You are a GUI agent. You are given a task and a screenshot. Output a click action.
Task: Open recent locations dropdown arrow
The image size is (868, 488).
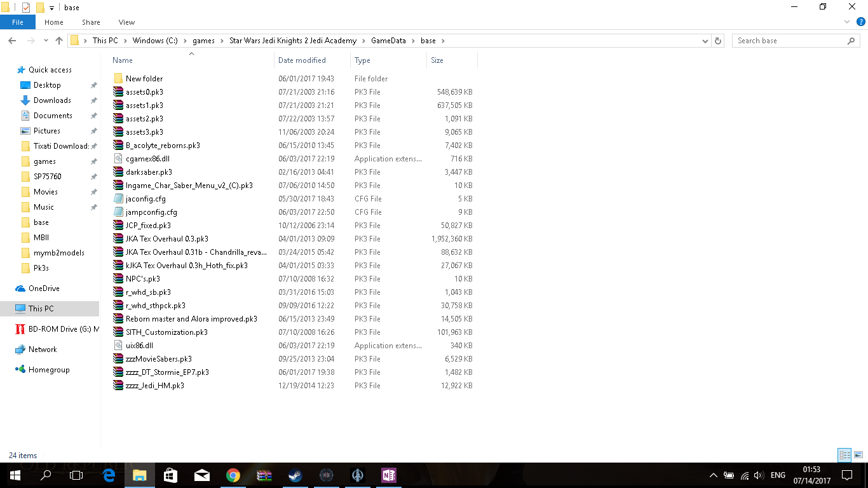(45, 41)
